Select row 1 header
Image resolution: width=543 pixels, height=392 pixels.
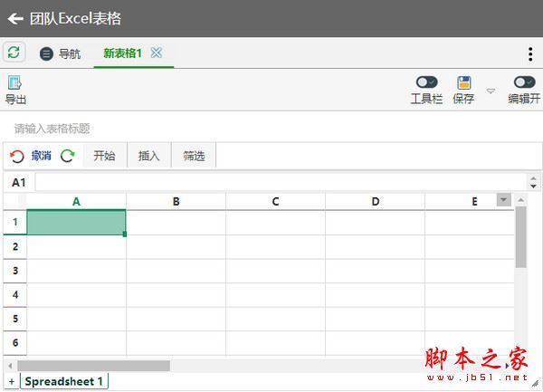pyautogui.click(x=14, y=222)
